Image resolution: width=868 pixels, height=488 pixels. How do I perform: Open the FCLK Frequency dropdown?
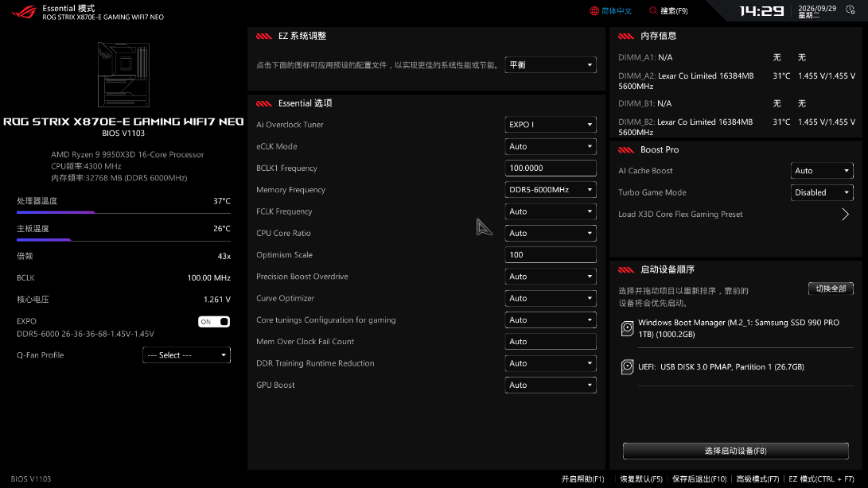coord(551,211)
